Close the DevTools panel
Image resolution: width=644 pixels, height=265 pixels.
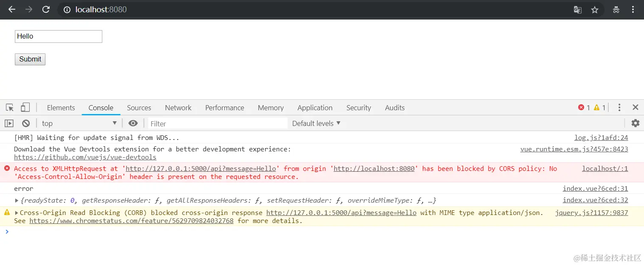[636, 107]
